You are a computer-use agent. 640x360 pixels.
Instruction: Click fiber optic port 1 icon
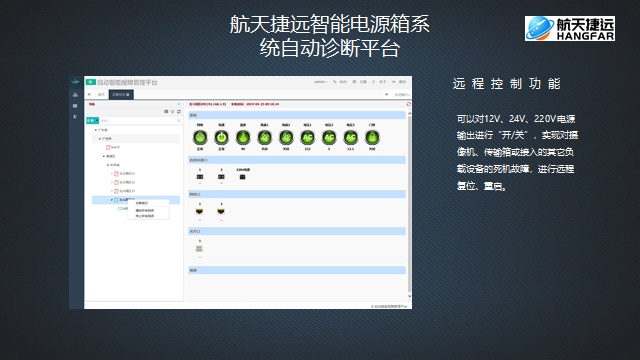click(199, 249)
